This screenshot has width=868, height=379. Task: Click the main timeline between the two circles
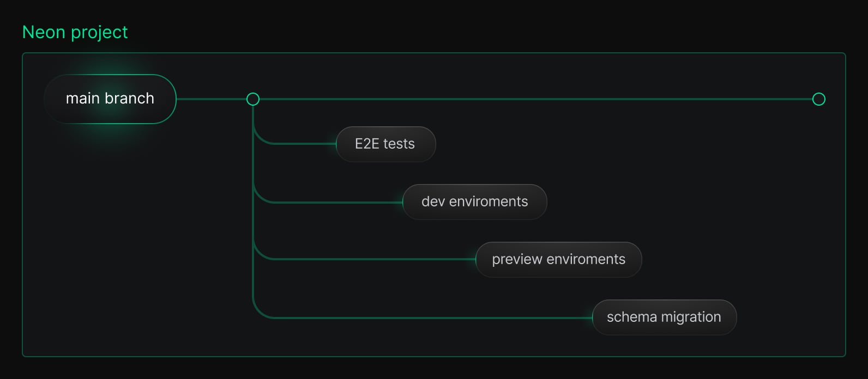tap(534, 99)
